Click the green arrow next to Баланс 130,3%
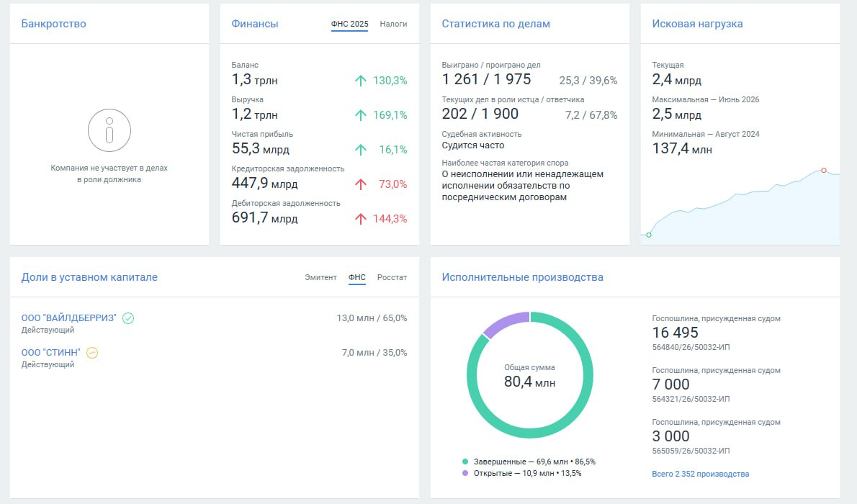The width and height of the screenshot is (857, 504). 360,81
